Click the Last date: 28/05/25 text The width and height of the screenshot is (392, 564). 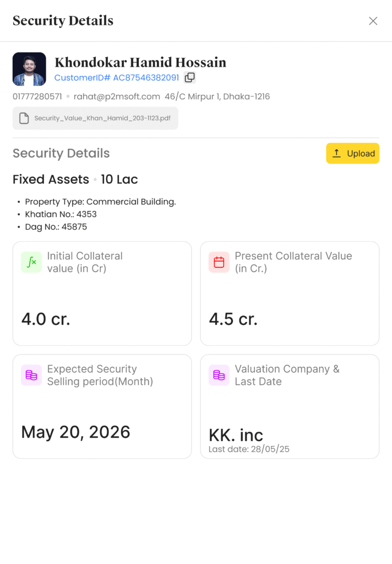coord(249,449)
